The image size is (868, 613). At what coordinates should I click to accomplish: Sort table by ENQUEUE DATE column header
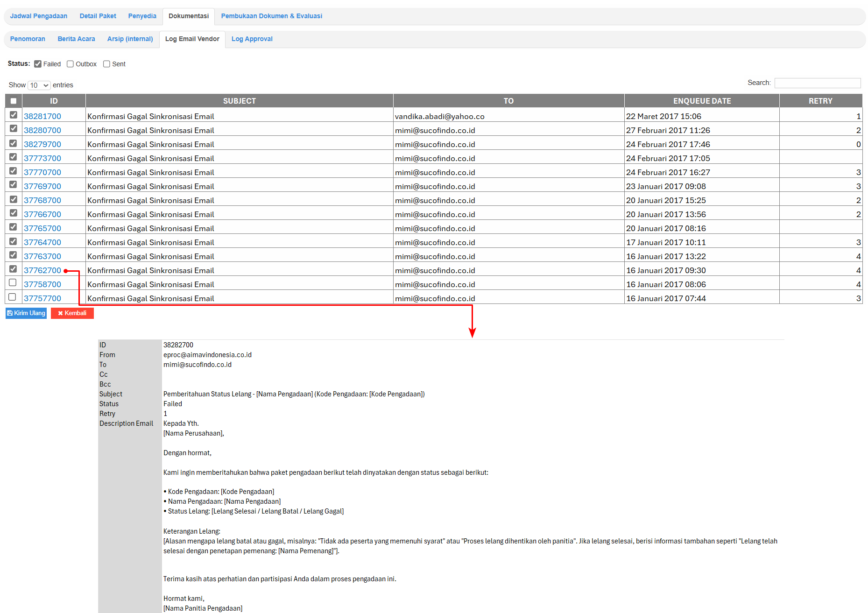[x=701, y=101]
